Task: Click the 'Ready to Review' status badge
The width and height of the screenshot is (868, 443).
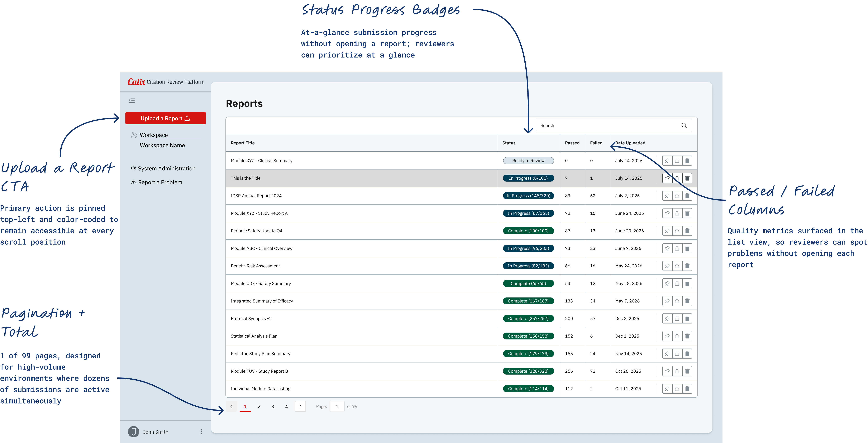Action: [528, 161]
